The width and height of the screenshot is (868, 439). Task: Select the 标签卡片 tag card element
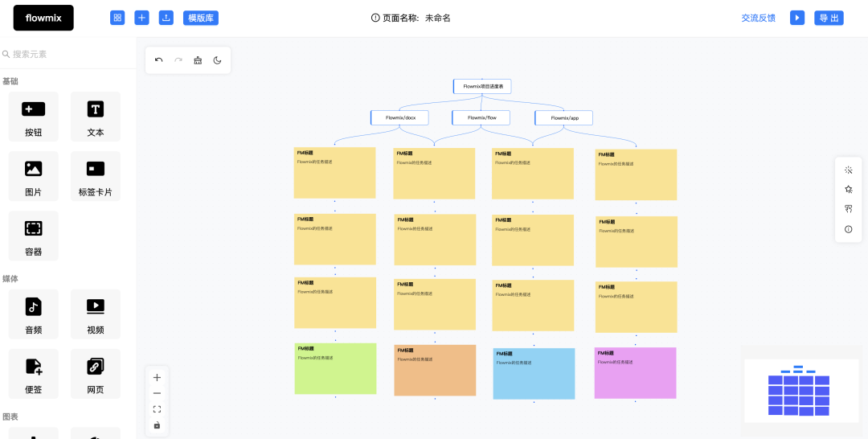[95, 176]
